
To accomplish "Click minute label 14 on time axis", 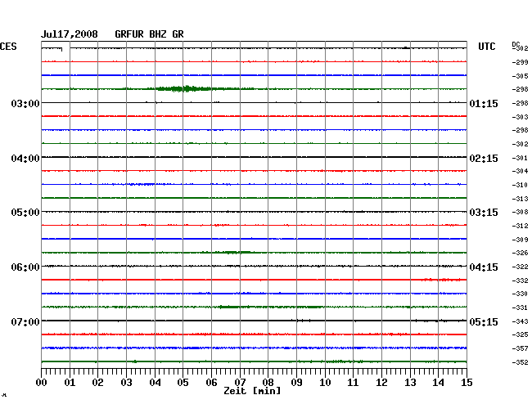I will 438,383.
